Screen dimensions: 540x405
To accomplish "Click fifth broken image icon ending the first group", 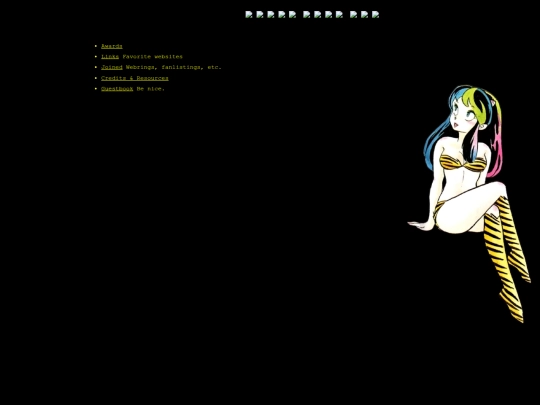I will pyautogui.click(x=292, y=14).
